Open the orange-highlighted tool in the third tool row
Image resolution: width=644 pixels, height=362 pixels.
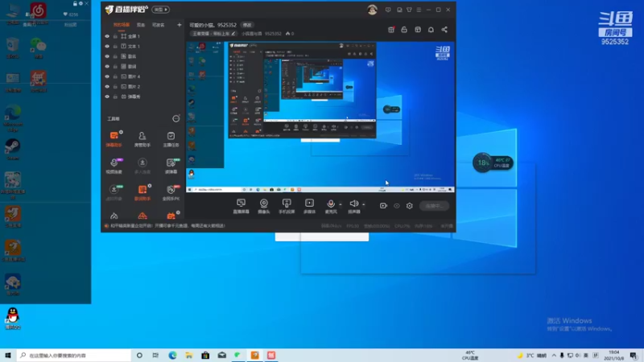point(142,192)
